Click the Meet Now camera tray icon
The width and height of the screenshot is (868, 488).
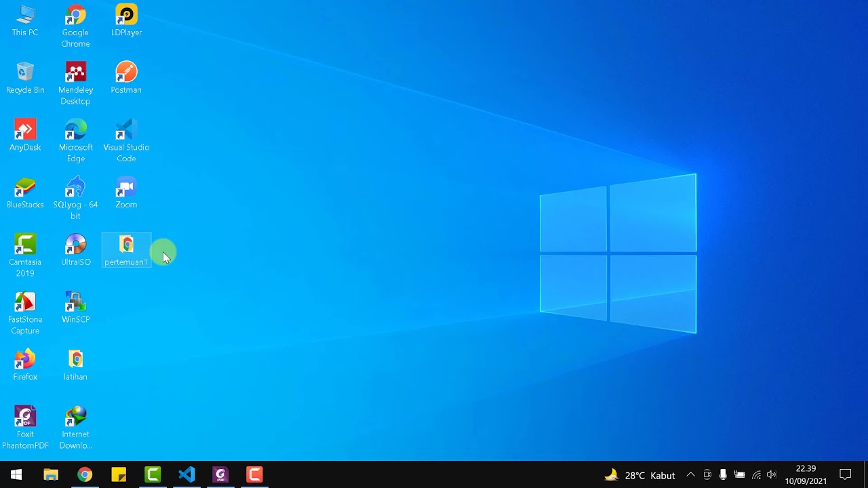[707, 475]
